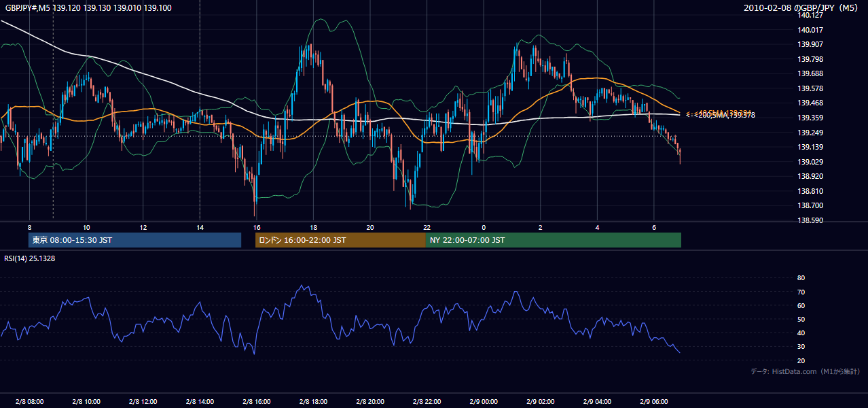Click hour label 16 under price chart

256,227
